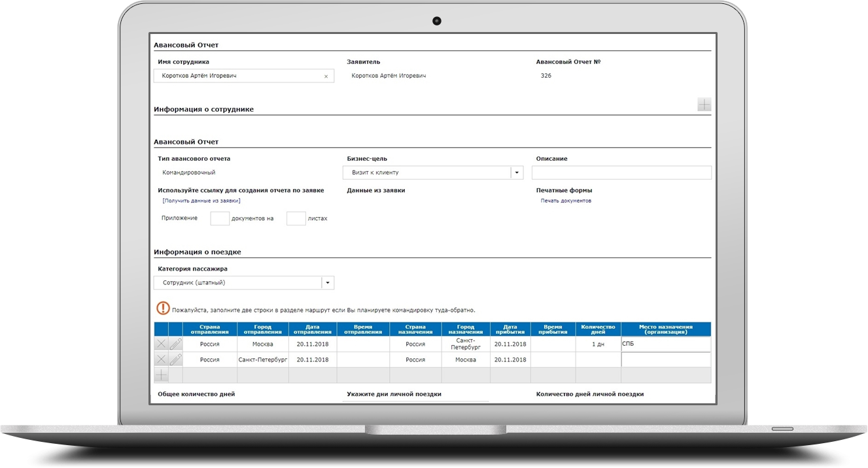Viewport: 868px width, 468px height.
Task: Edit the Санкт-Петербург to Москва route row
Action: click(175, 359)
